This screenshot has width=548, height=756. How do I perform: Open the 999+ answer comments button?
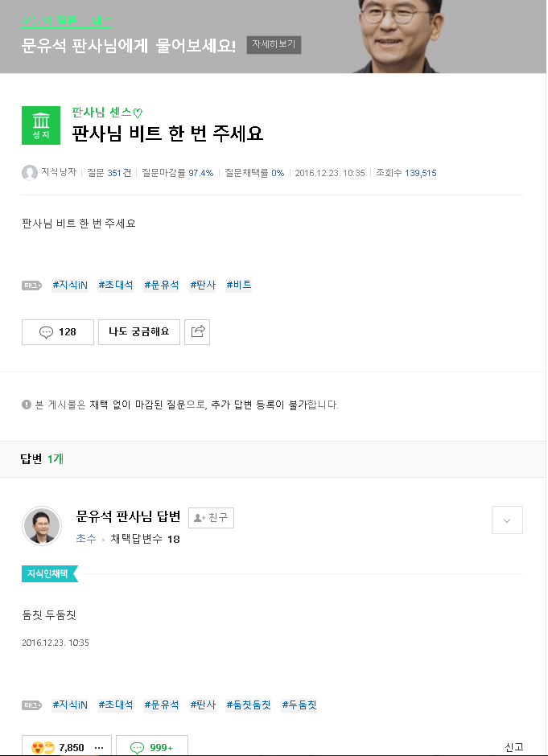[152, 747]
